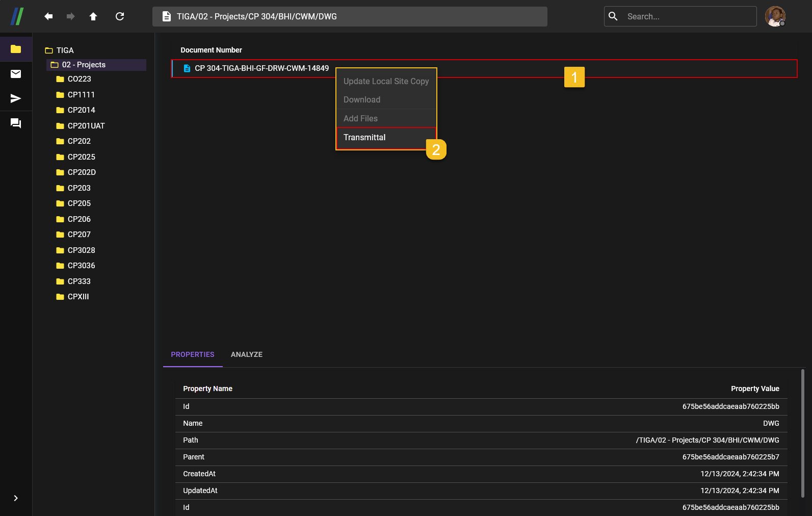
Task: Select the PROPERTIES tab
Action: (x=193, y=354)
